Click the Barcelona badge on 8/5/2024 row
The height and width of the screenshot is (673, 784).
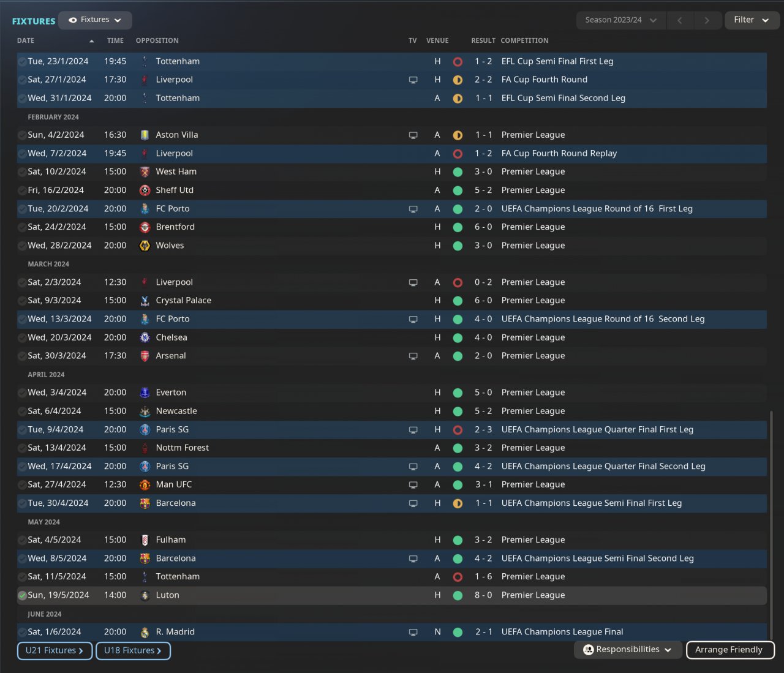pos(145,558)
